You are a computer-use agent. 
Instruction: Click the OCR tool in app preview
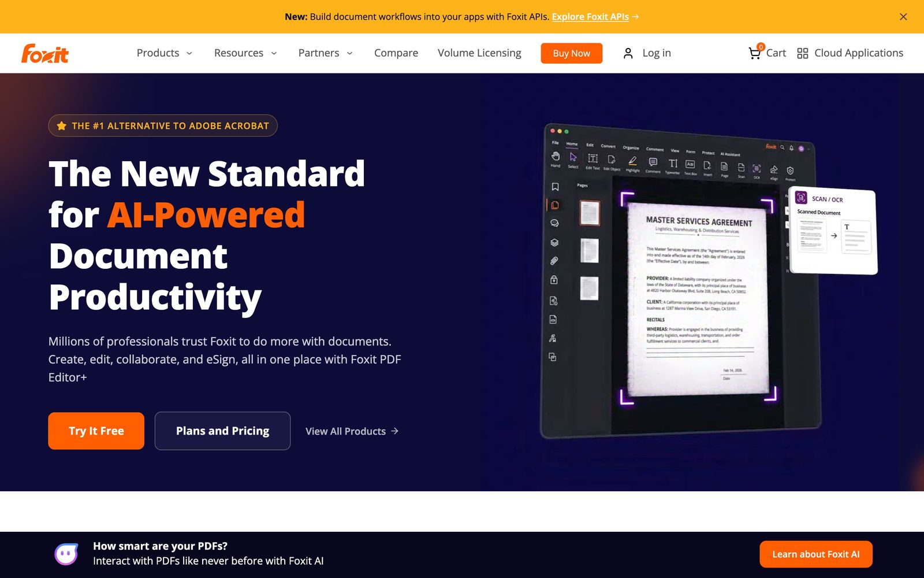tap(757, 172)
